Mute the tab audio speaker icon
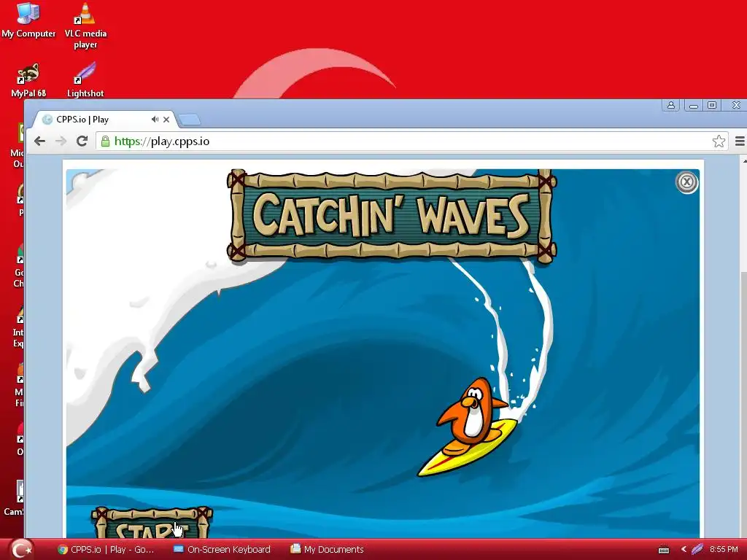 click(x=155, y=119)
